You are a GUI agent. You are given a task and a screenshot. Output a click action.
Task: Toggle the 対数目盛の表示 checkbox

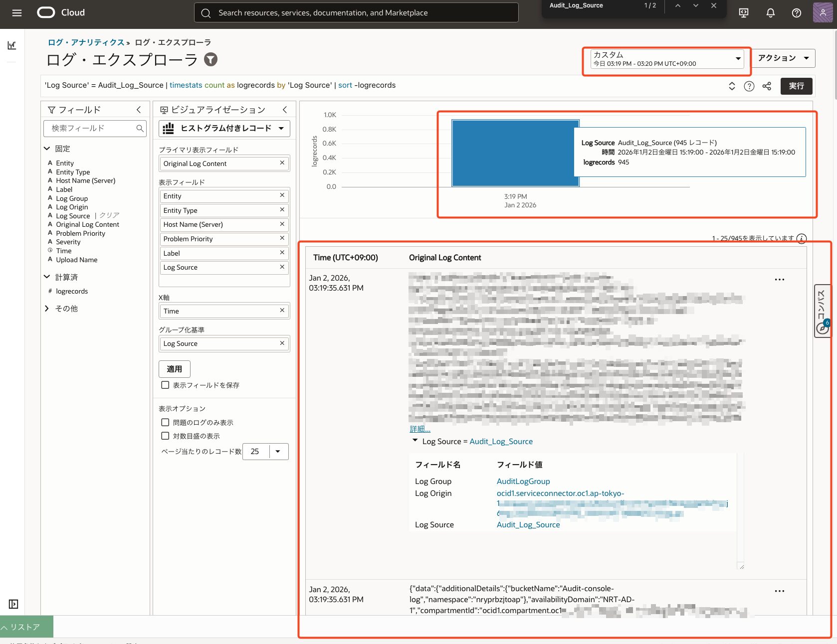(x=165, y=436)
